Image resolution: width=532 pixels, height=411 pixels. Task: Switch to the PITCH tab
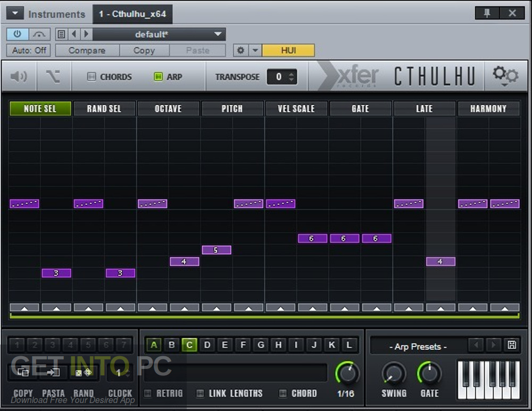(x=232, y=108)
